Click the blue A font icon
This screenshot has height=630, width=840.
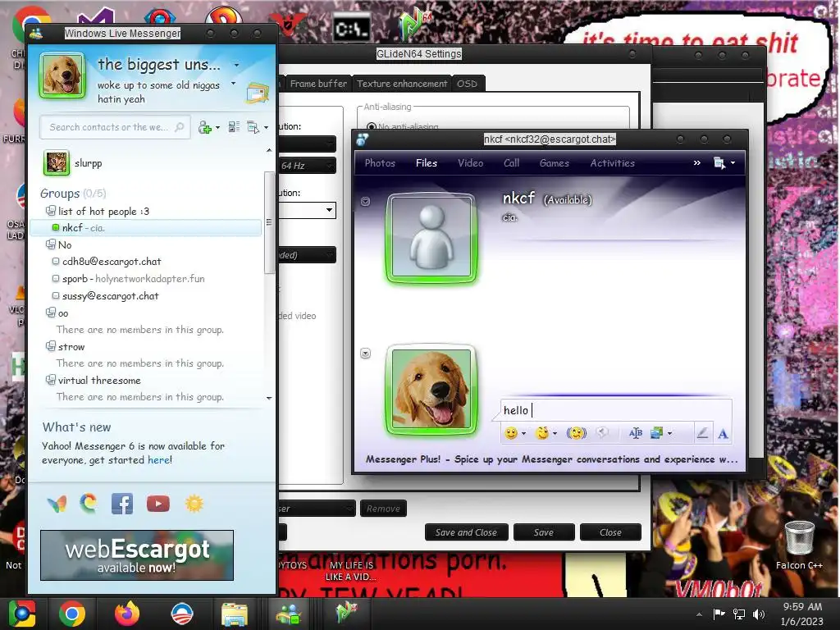(723, 433)
